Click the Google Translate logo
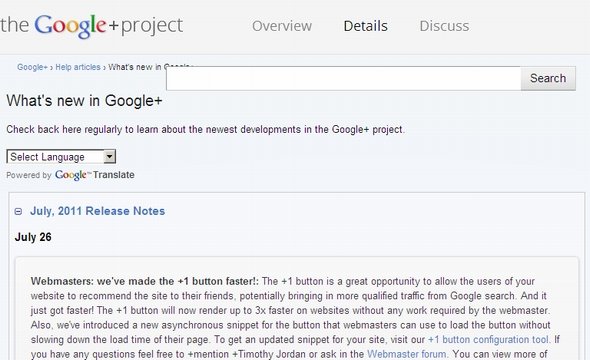The height and width of the screenshot is (360, 590). (94, 175)
